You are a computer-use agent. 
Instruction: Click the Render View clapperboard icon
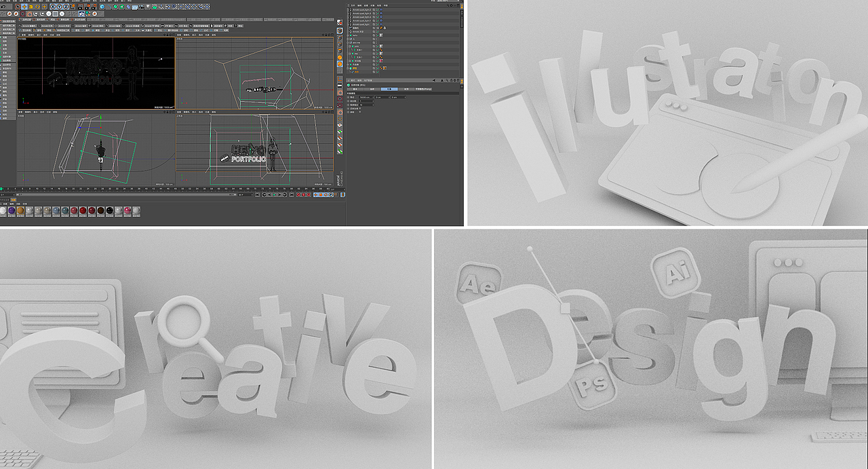[x=81, y=7]
